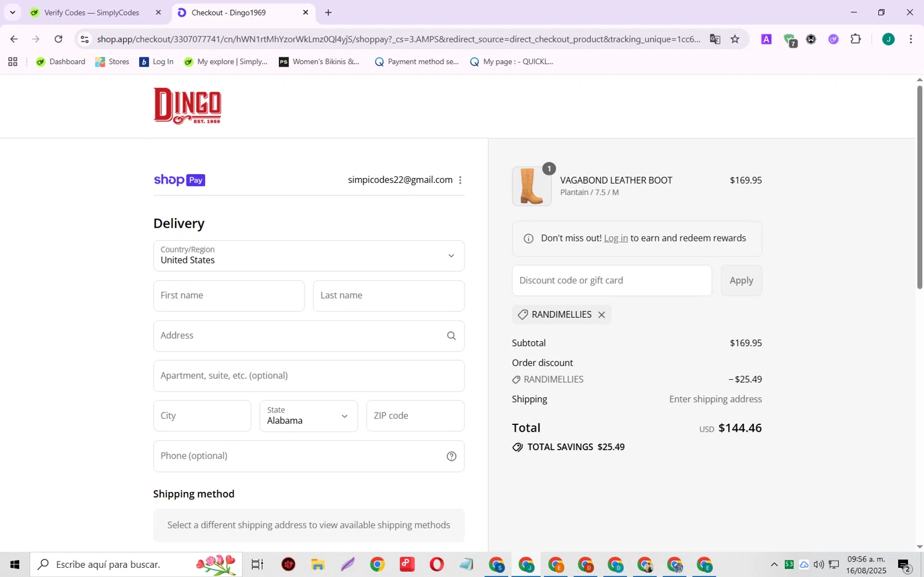The width and height of the screenshot is (924, 577).
Task: Open the My explore | Simply... bookmark
Action: (x=225, y=62)
